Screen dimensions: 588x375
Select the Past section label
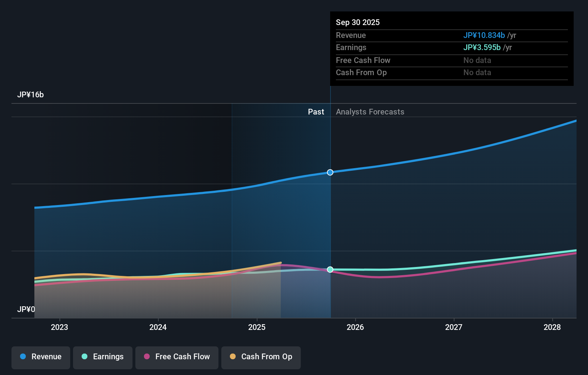coord(316,112)
